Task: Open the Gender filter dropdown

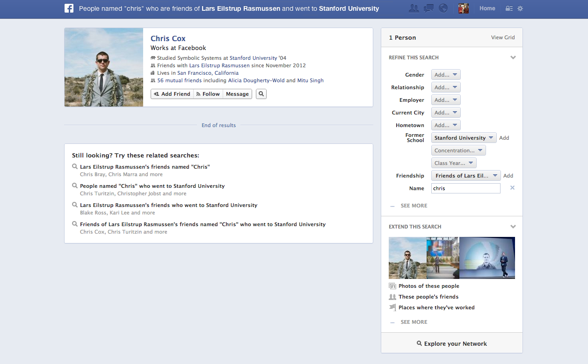Action: coord(446,75)
